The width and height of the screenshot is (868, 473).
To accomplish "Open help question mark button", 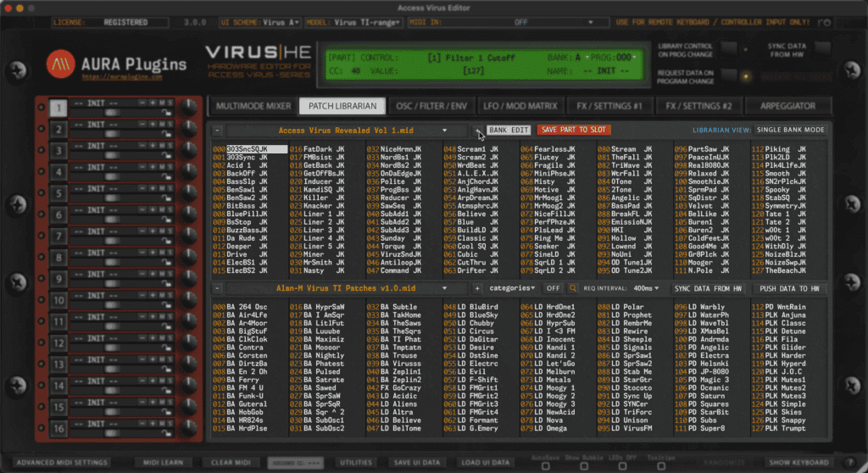I will click(x=849, y=463).
